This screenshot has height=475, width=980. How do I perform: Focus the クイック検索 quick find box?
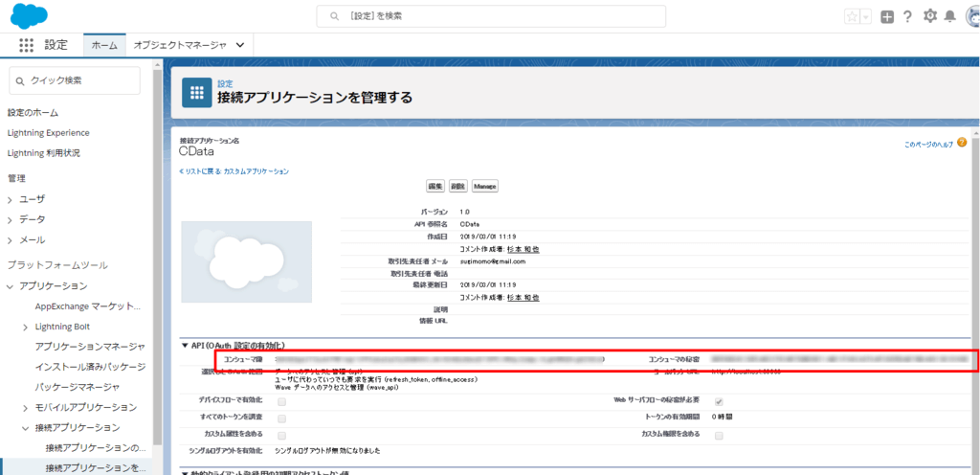pyautogui.click(x=75, y=80)
